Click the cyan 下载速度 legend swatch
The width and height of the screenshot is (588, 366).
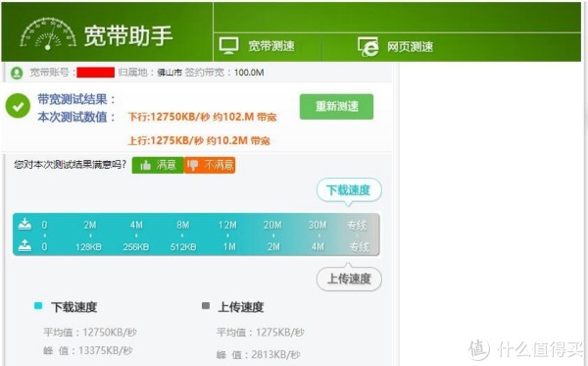(x=38, y=305)
